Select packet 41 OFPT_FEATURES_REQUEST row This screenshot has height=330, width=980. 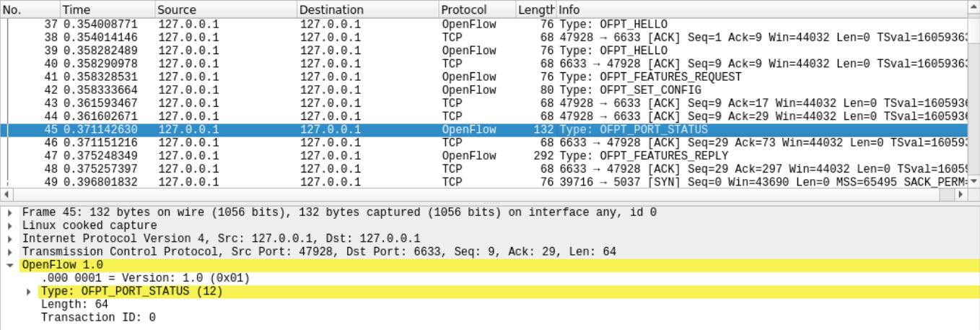[x=433, y=77]
